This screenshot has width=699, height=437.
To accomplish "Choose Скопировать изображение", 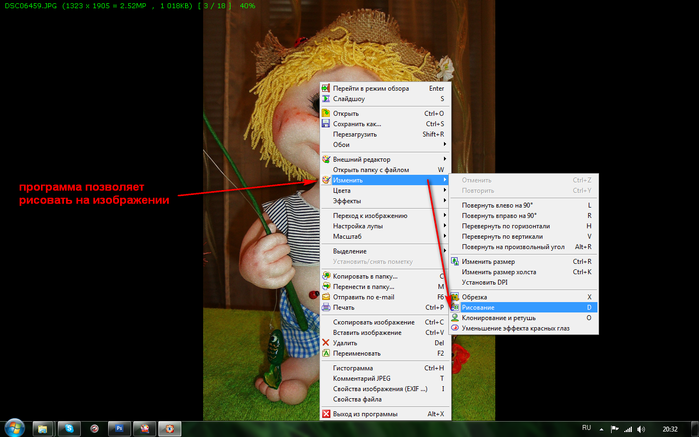I will click(x=386, y=322).
